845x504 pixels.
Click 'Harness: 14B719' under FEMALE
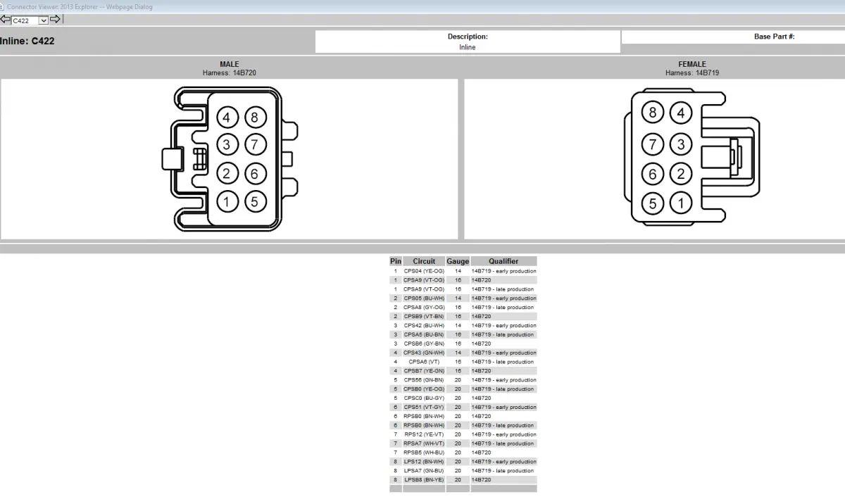[x=692, y=73]
